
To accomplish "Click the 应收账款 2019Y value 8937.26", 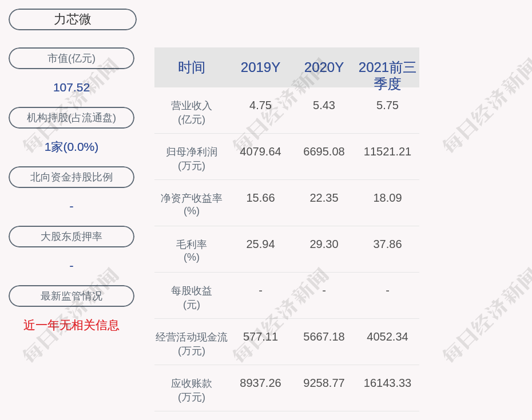I will pos(260,383).
